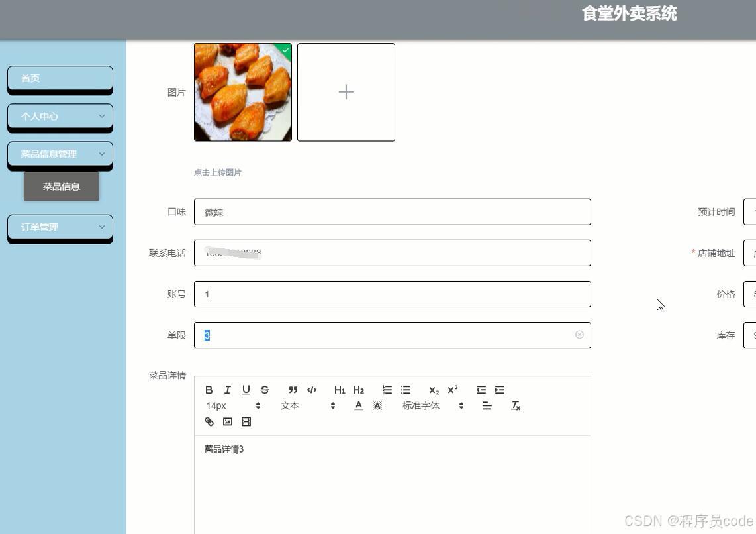Insert a blockquote in editor
This screenshot has height=534, width=756.
tap(293, 390)
